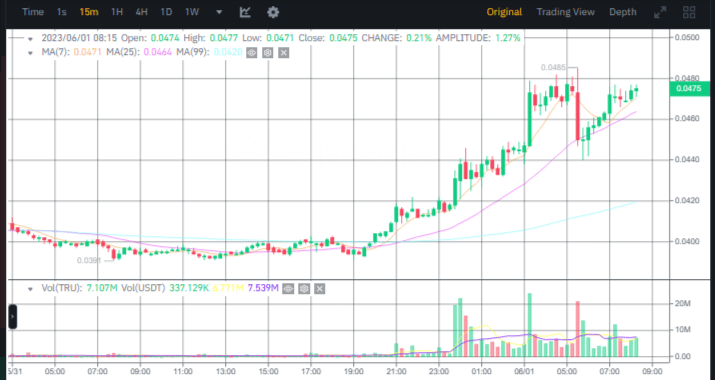This screenshot has width=715, height=380.
Task: Click the CHANGE value 0.21%
Action: [420, 38]
